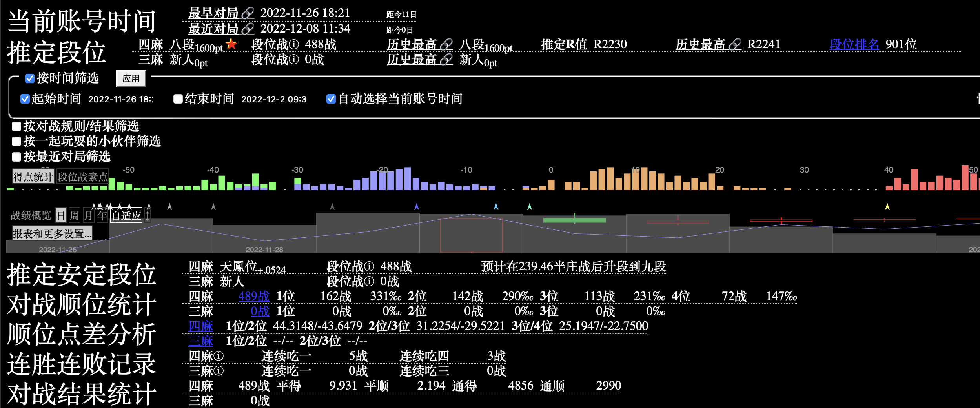Screen dimensions: 980x408
Task: Click the 距今0日 label
Action: click(x=399, y=30)
